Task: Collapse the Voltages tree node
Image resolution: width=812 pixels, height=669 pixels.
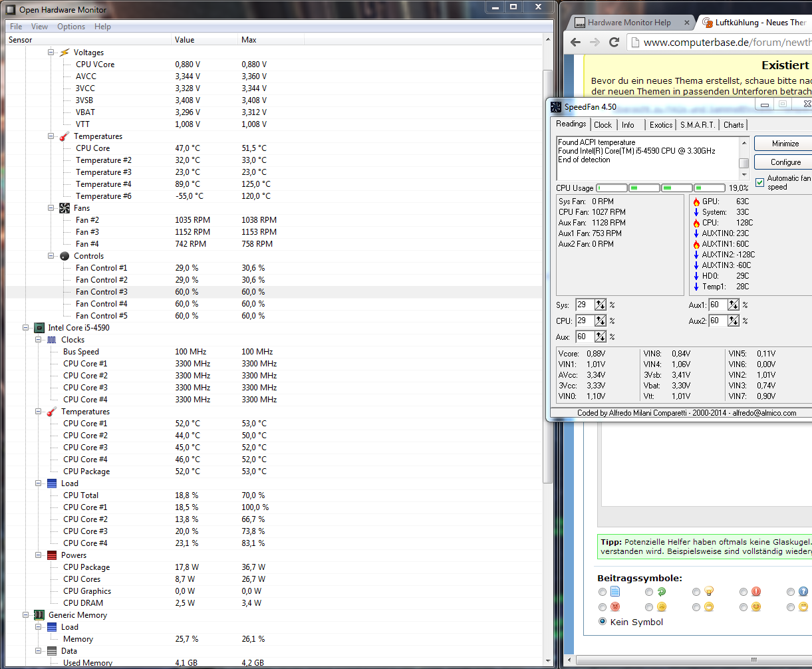Action: 51,53
